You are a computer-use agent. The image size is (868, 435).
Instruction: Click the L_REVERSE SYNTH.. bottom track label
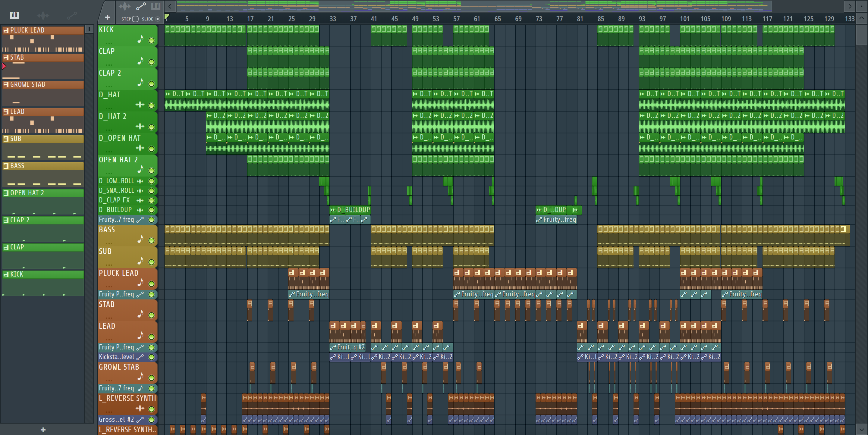(x=127, y=430)
